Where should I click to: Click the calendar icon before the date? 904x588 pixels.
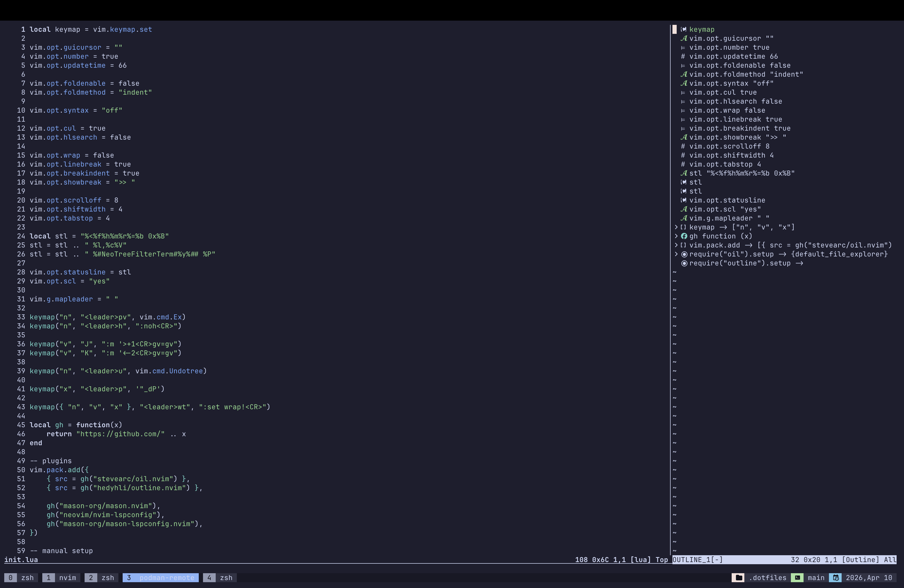(x=835, y=578)
